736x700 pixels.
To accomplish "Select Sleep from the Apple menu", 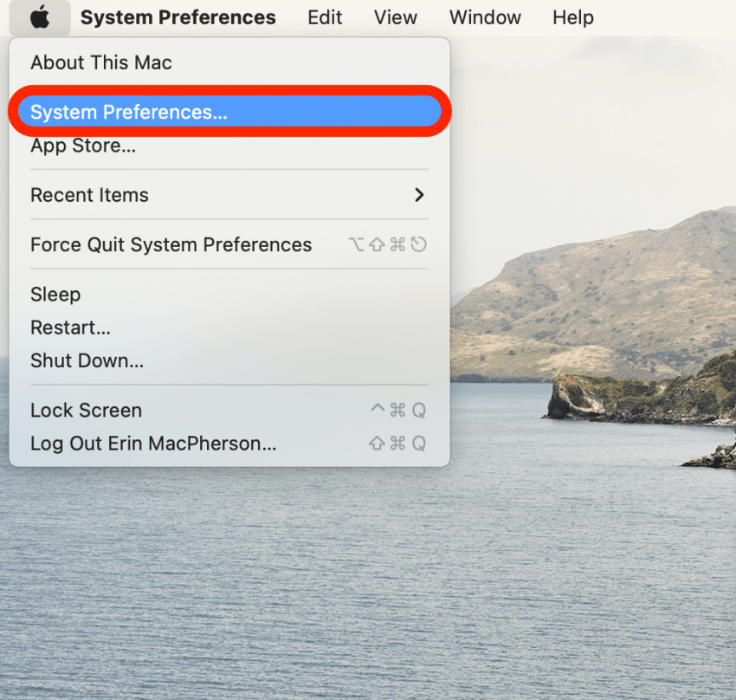I will click(229, 295).
